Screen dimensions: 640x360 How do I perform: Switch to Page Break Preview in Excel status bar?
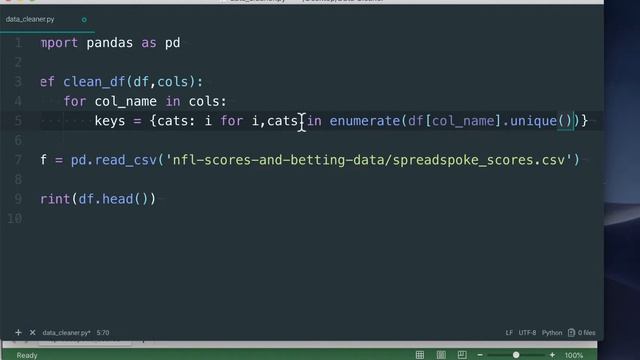coord(462,355)
